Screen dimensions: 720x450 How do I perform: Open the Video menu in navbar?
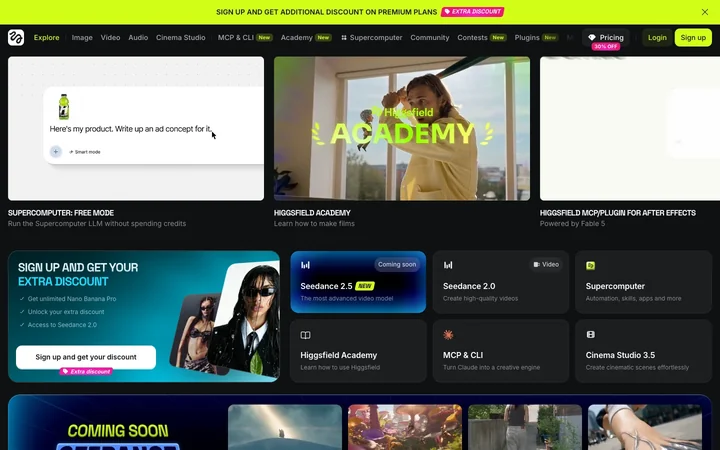pos(110,38)
